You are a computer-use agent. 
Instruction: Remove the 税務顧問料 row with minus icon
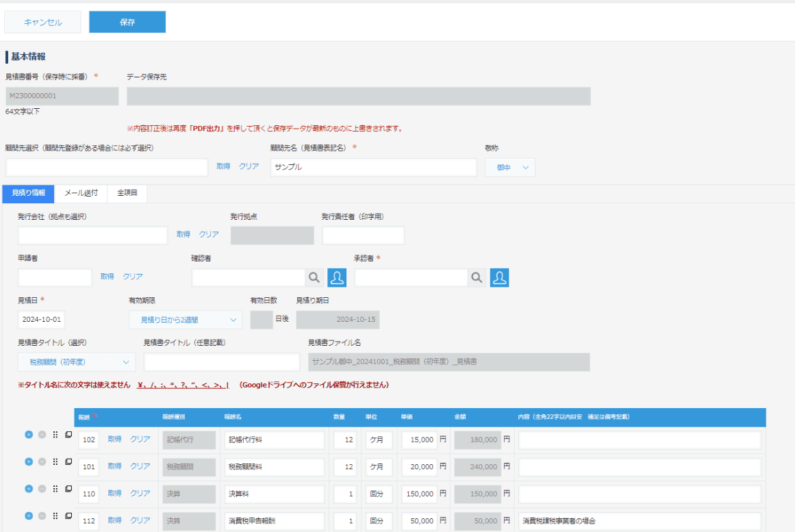click(42, 461)
